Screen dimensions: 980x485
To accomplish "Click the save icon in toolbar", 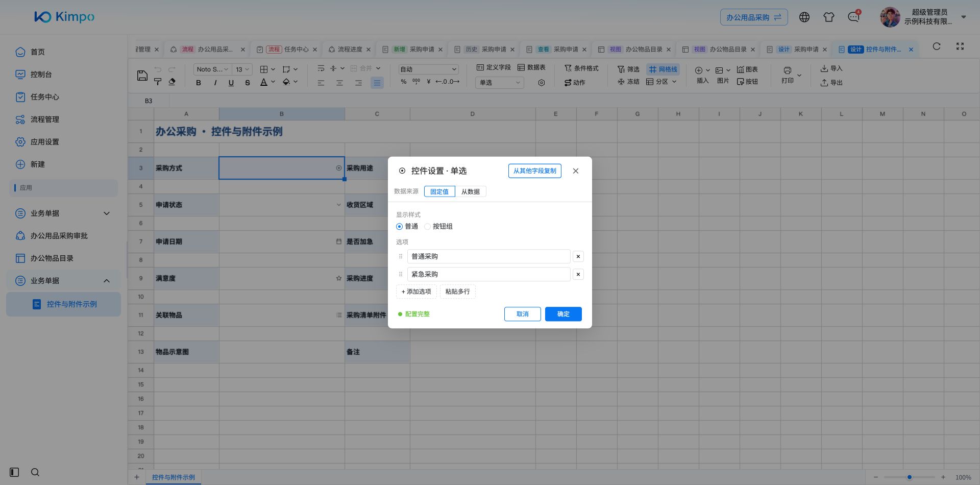I will (x=142, y=76).
